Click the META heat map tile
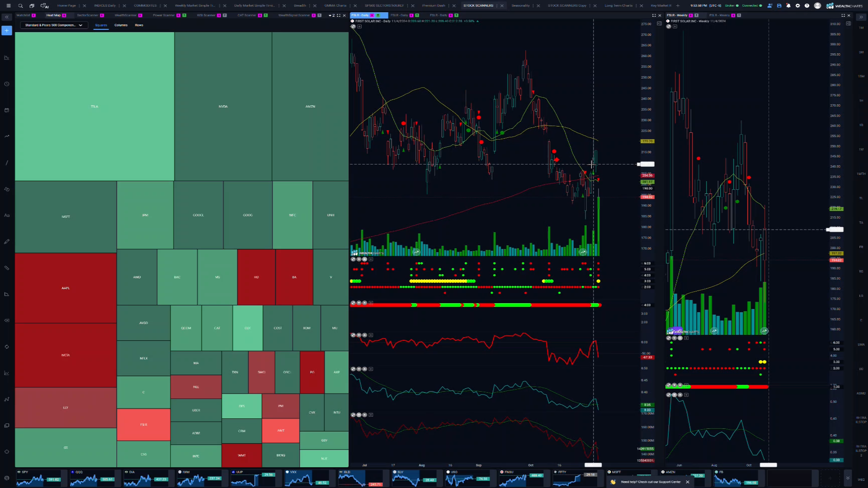This screenshot has height=488, width=868. [66, 355]
